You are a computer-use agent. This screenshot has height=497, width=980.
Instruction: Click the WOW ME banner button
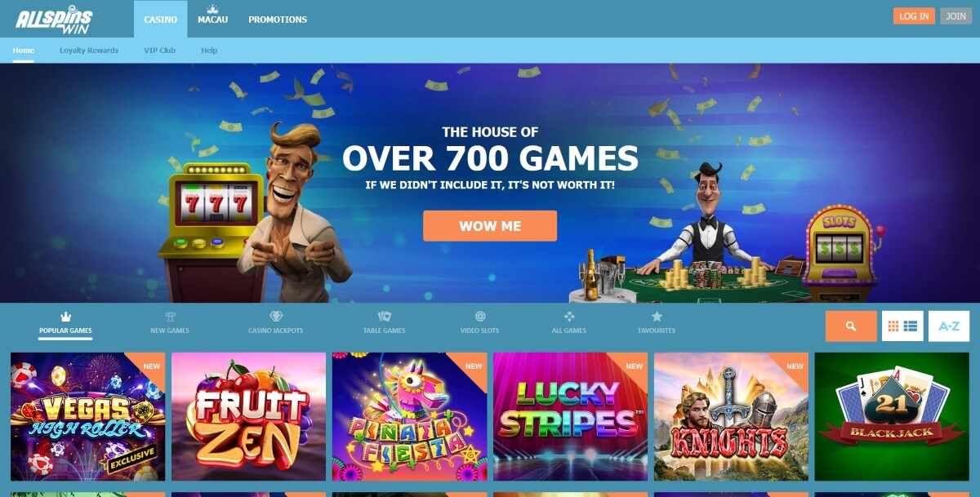click(x=490, y=226)
